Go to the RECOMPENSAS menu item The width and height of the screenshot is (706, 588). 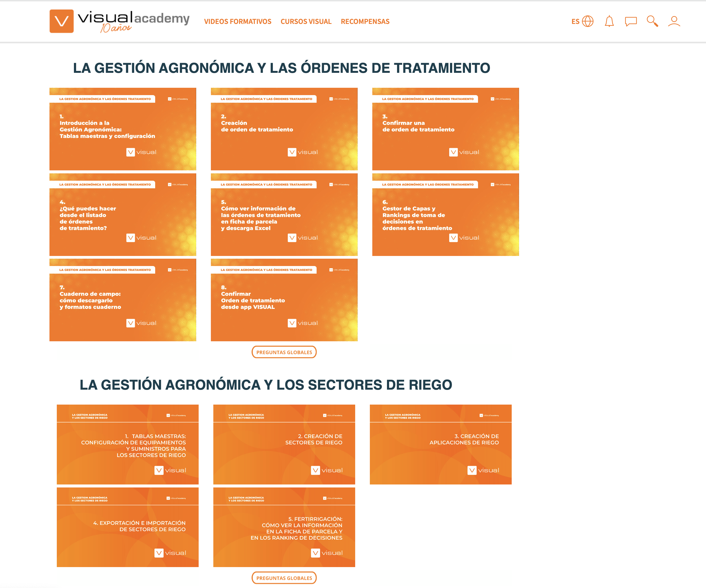(365, 21)
